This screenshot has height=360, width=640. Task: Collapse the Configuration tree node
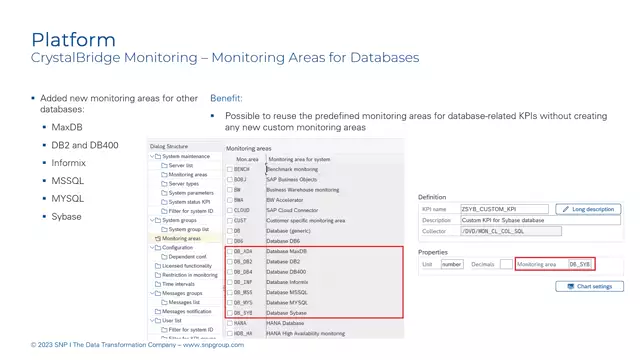point(152,247)
